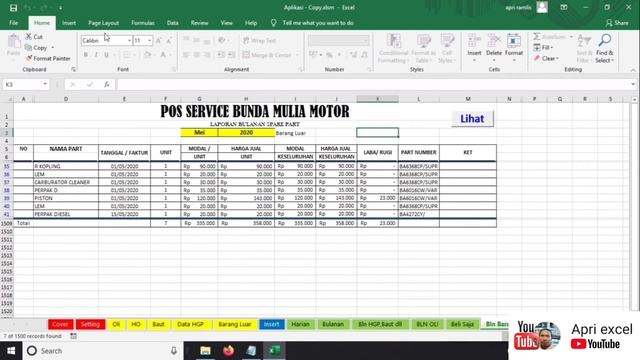Viewport: 640px width, 360px height.
Task: Open the font size dropdown
Action: pyautogui.click(x=149, y=40)
